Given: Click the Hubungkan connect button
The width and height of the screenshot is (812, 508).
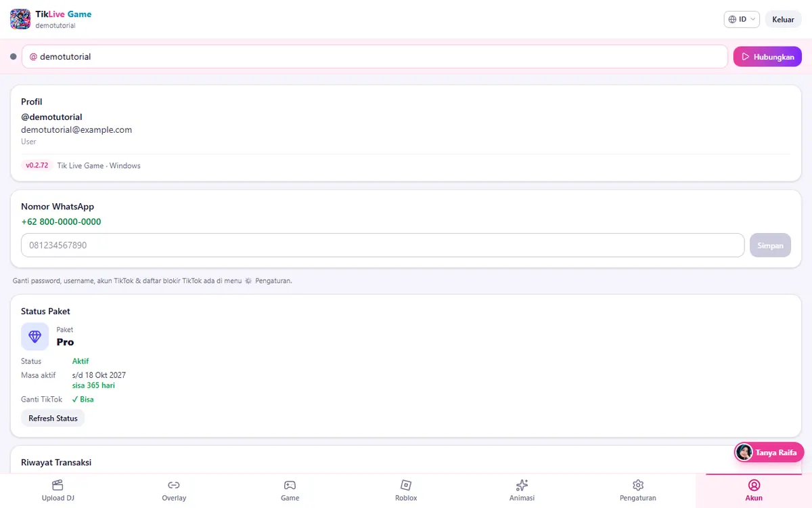Looking at the screenshot, I should (767, 57).
